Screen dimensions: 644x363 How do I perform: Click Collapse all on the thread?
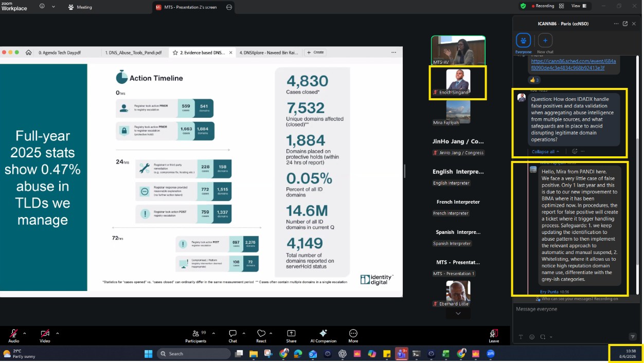(546, 152)
